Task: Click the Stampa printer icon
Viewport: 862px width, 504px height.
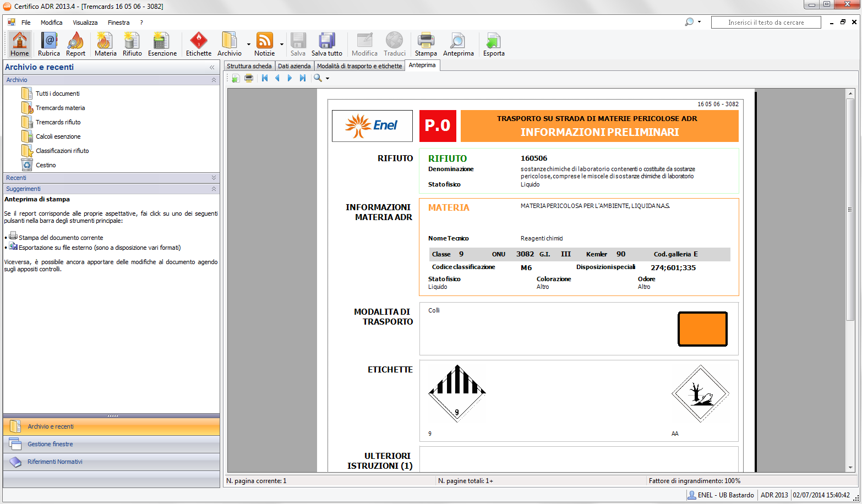Action: (x=425, y=44)
